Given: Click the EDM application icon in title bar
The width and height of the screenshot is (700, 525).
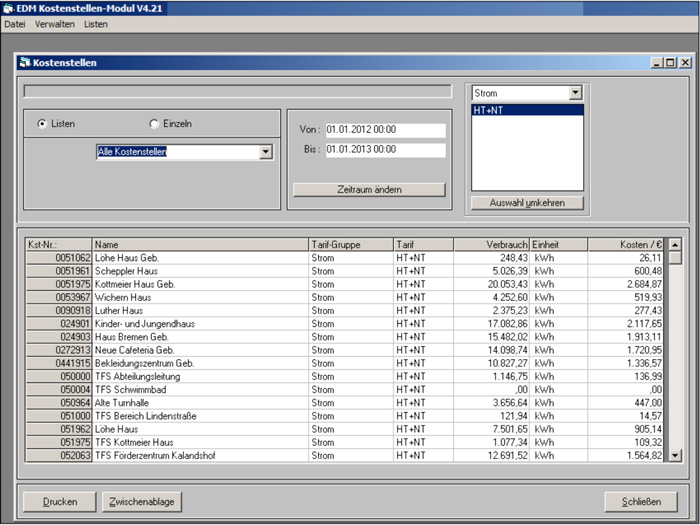Looking at the screenshot, I should point(11,8).
